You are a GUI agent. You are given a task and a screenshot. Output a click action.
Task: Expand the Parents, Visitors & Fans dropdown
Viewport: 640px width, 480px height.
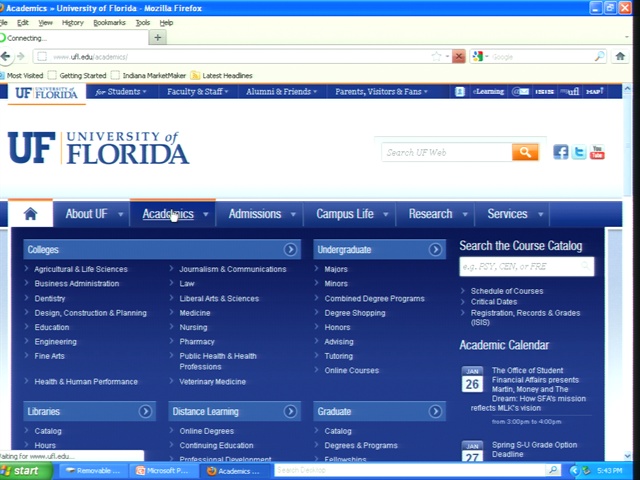coord(381,91)
